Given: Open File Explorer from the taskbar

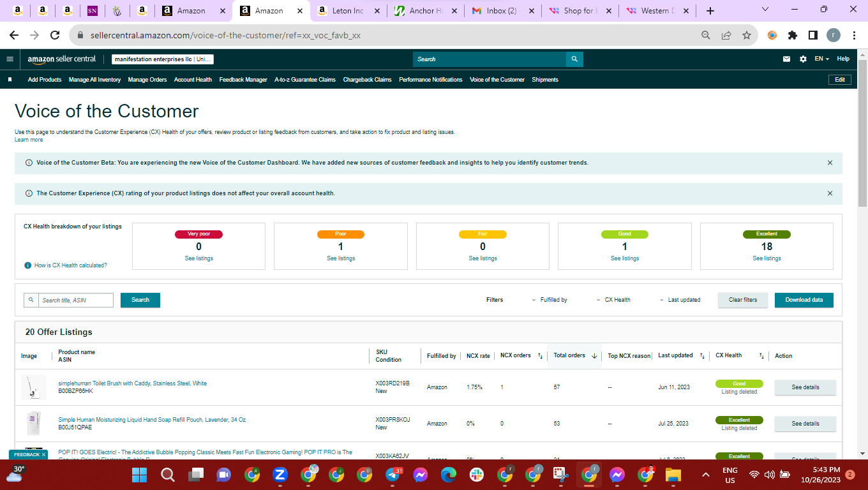Looking at the screenshot, I should click(673, 475).
